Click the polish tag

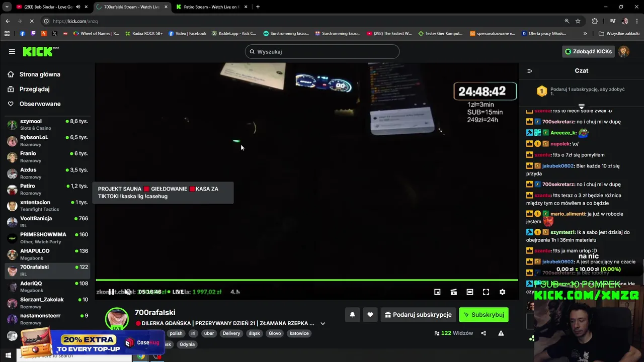click(176, 333)
